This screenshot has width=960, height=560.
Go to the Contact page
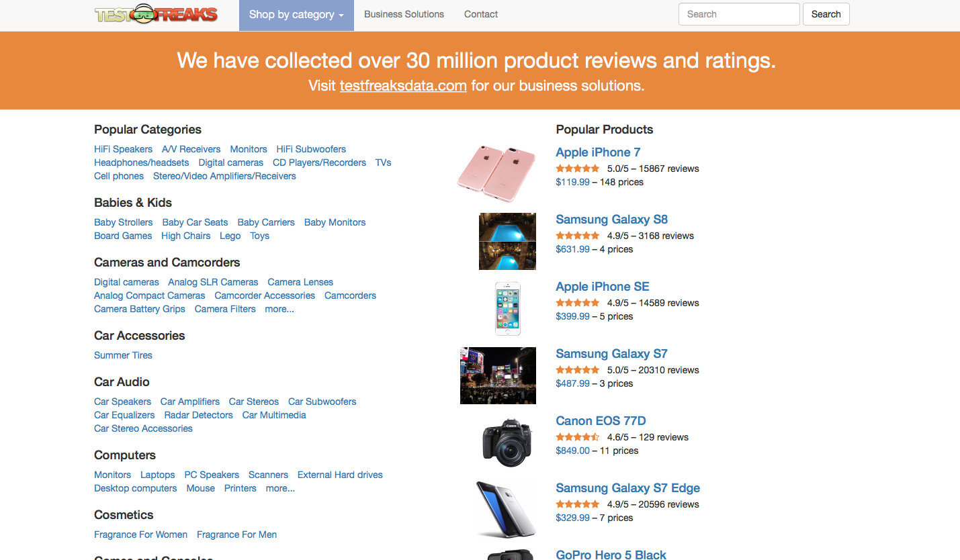(481, 14)
